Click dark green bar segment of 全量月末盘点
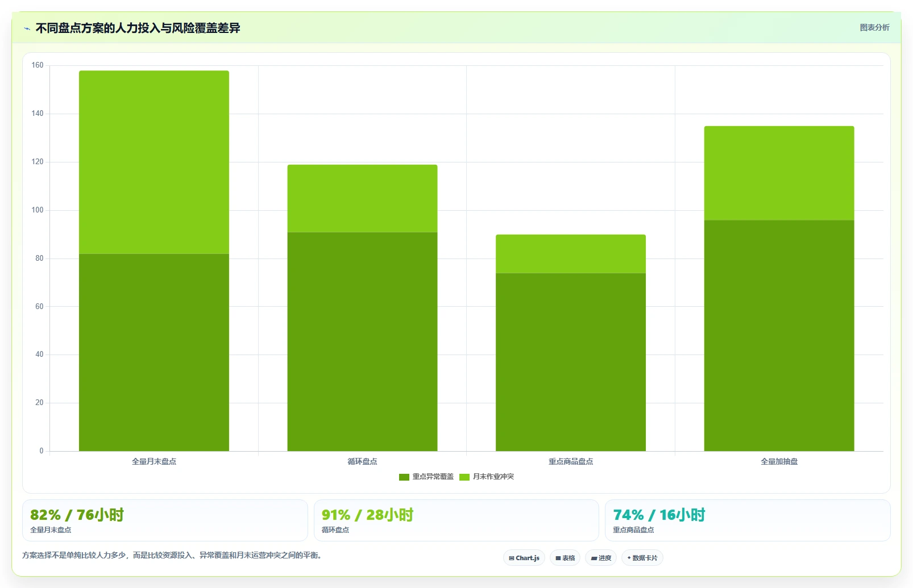 [x=154, y=352]
